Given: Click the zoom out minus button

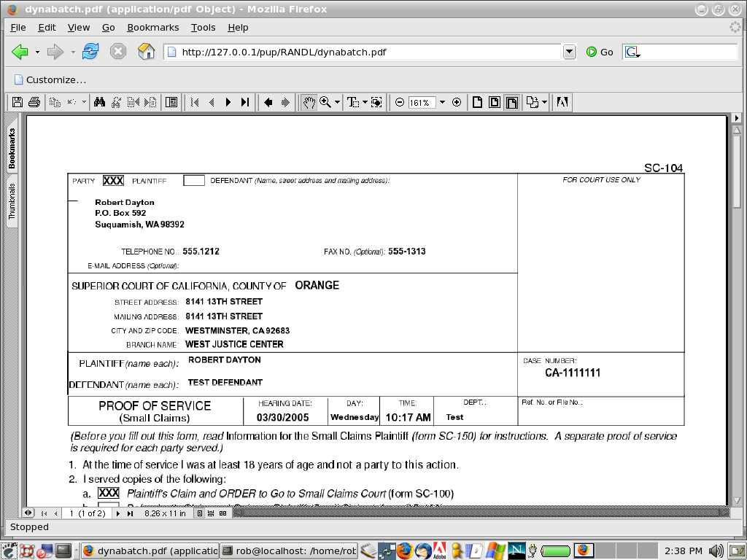Looking at the screenshot, I should pyautogui.click(x=400, y=103).
